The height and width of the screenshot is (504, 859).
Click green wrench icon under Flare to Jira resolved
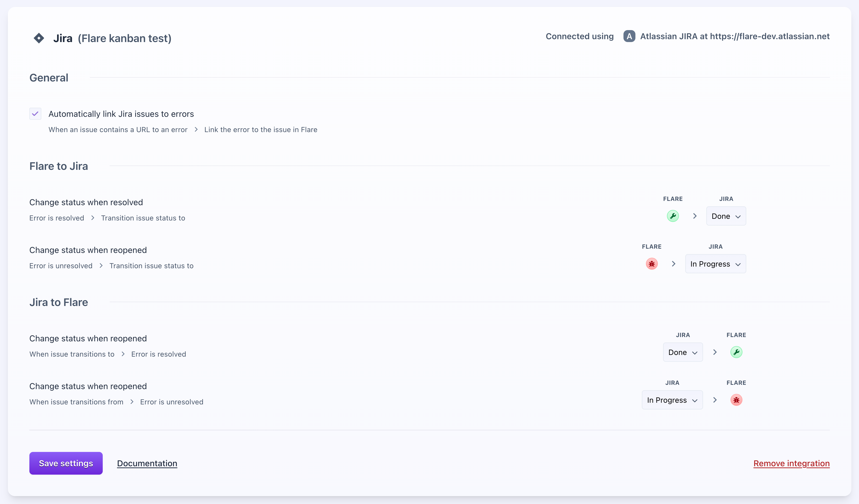[x=672, y=216]
